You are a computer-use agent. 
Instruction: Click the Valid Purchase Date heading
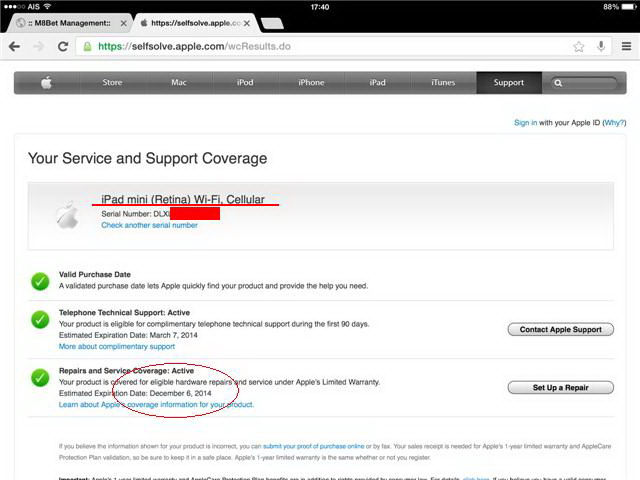[x=95, y=275]
